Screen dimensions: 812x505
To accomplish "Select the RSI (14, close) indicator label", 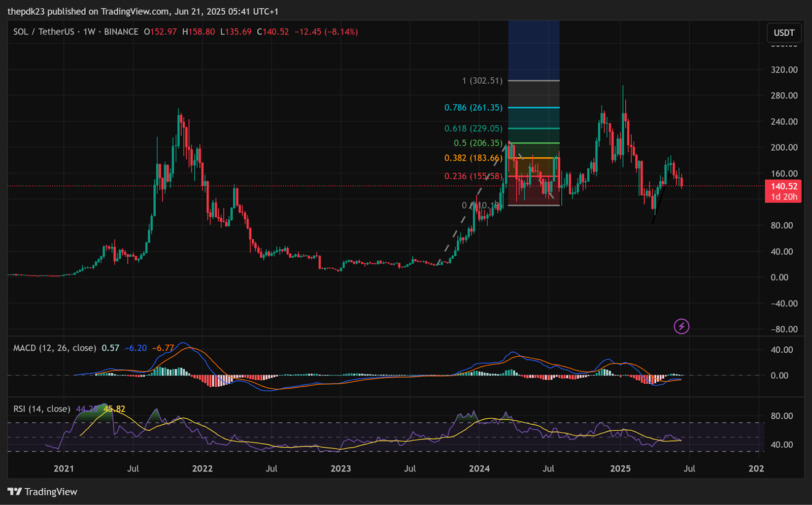I will click(42, 409).
